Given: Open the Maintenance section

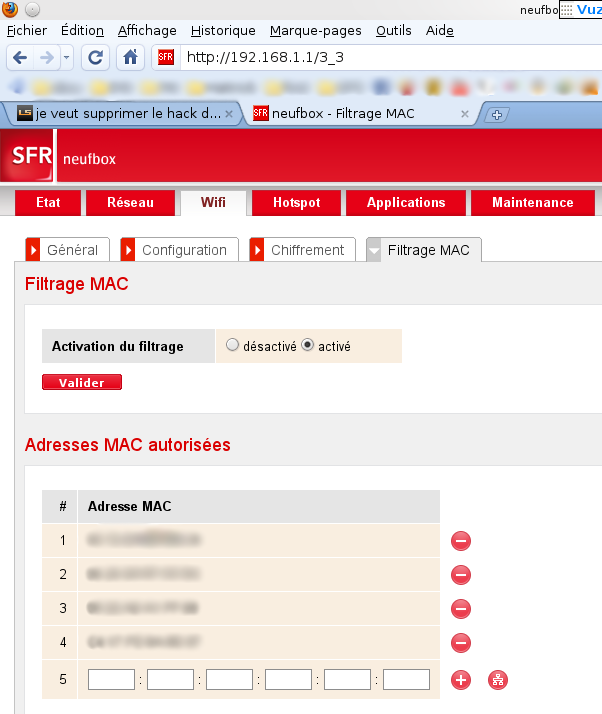Looking at the screenshot, I should [533, 203].
